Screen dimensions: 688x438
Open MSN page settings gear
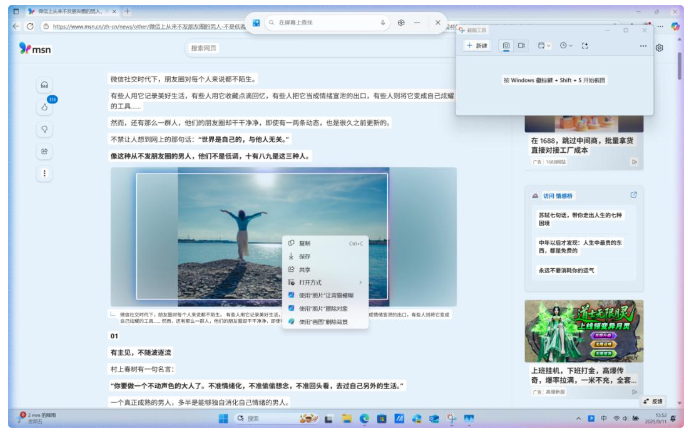[659, 48]
